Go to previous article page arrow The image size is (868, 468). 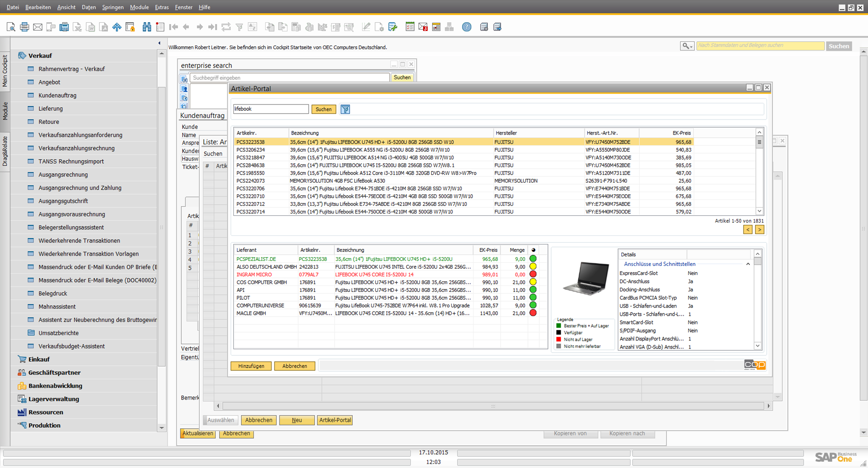[748, 229]
